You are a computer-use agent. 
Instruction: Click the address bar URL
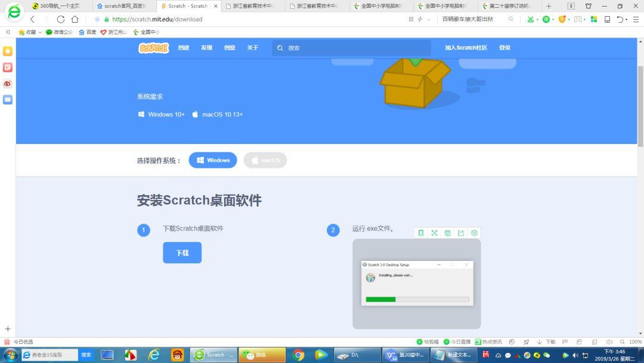point(157,19)
